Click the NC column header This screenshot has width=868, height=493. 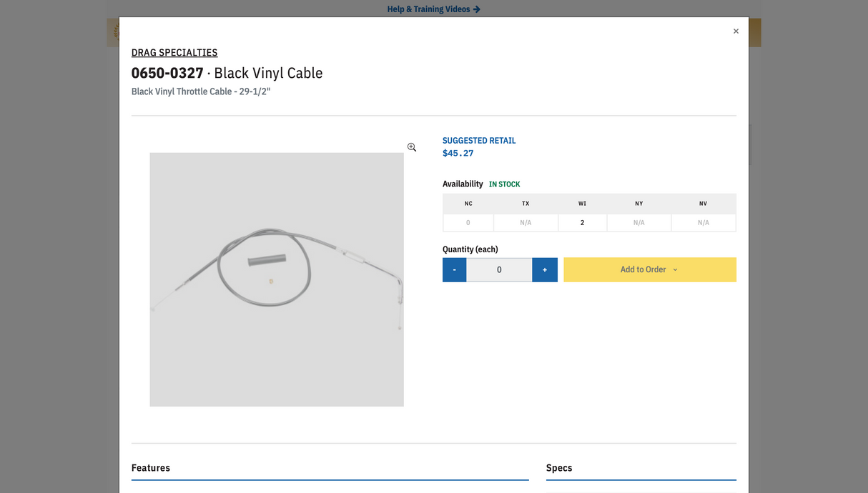tap(468, 204)
